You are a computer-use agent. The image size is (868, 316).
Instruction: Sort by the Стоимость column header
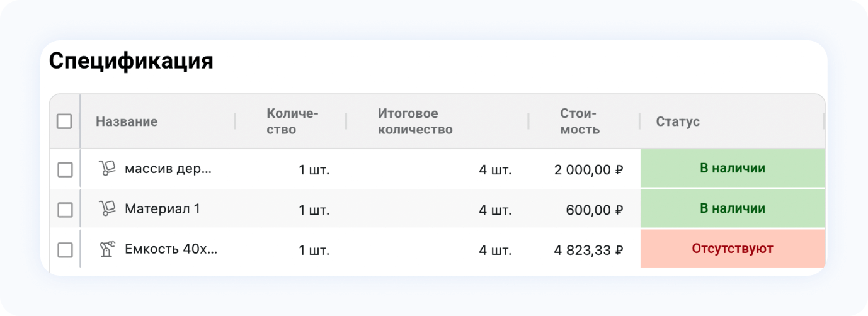580,121
